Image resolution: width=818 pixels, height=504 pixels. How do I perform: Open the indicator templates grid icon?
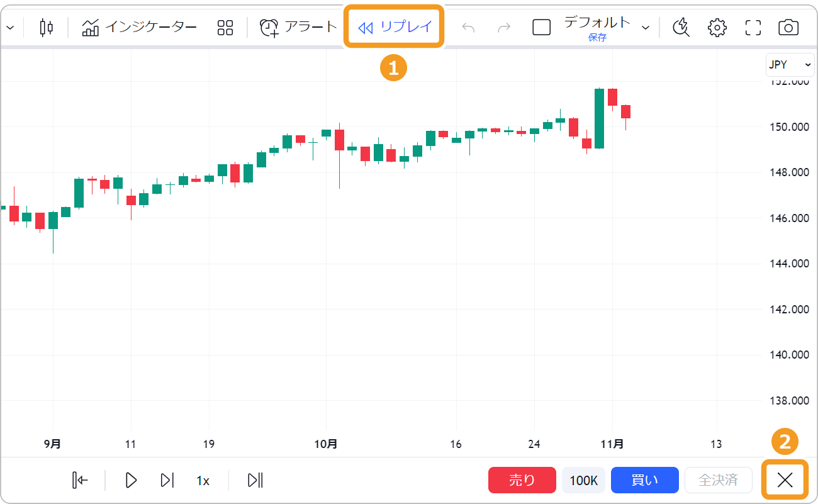point(225,27)
